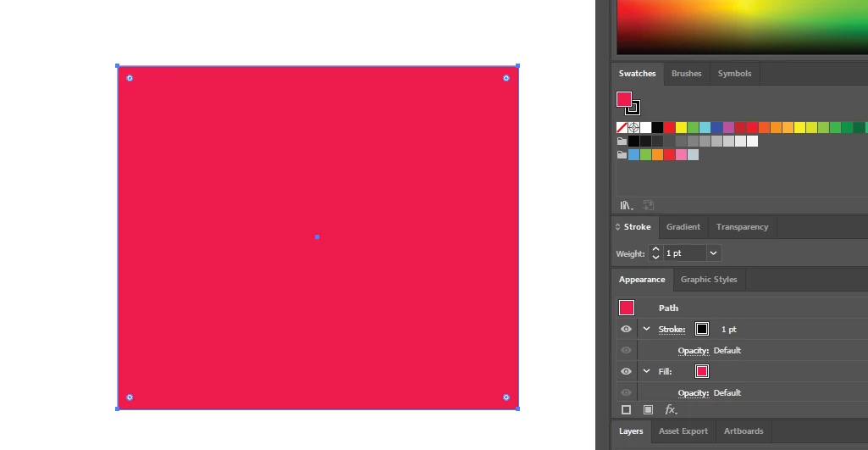Activate the Fill indicator in Swatches panel

[624, 99]
